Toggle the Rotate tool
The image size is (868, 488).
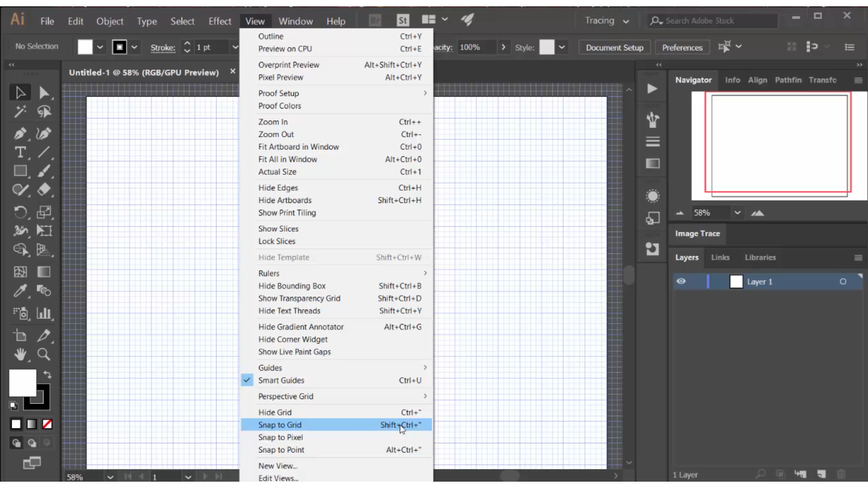point(20,212)
